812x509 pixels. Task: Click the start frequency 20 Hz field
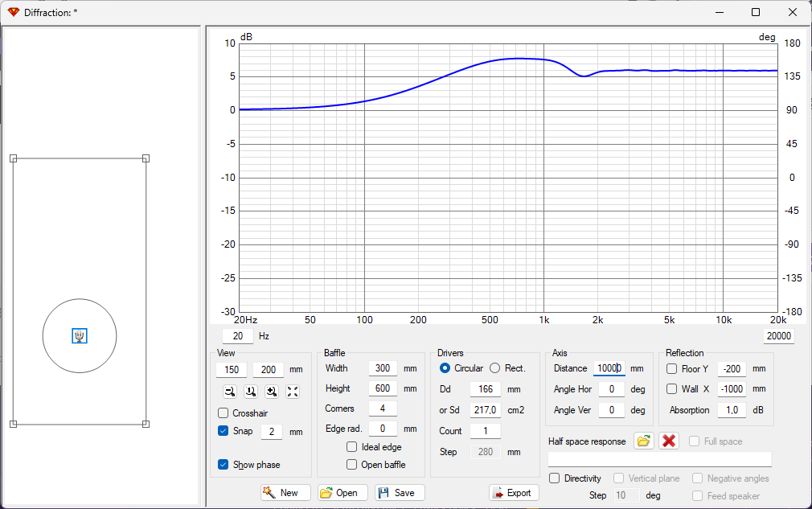click(238, 336)
